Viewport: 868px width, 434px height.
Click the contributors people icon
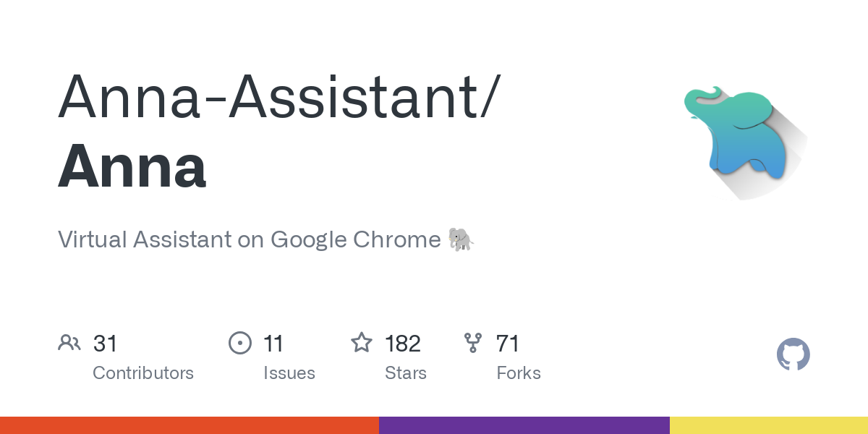pyautogui.click(x=69, y=343)
